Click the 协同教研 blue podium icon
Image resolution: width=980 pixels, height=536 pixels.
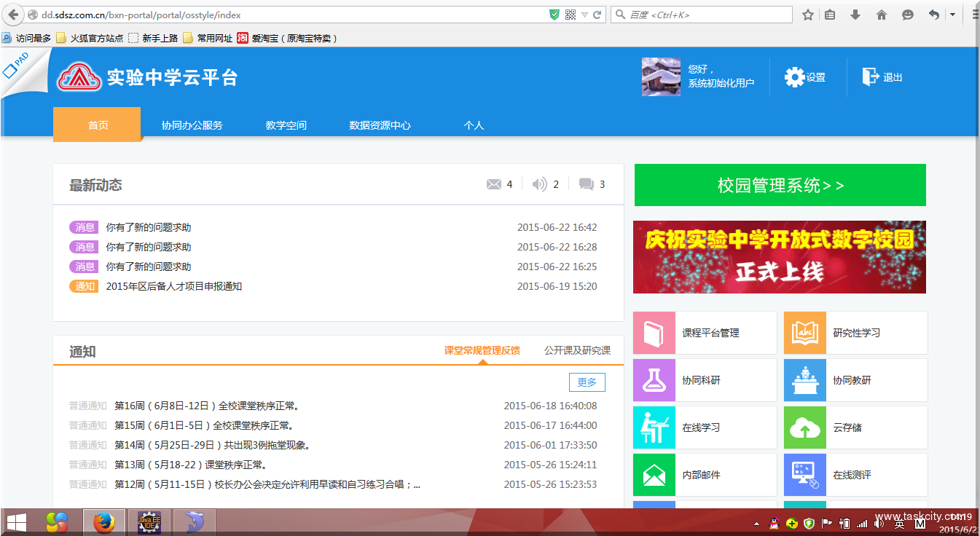tap(804, 379)
